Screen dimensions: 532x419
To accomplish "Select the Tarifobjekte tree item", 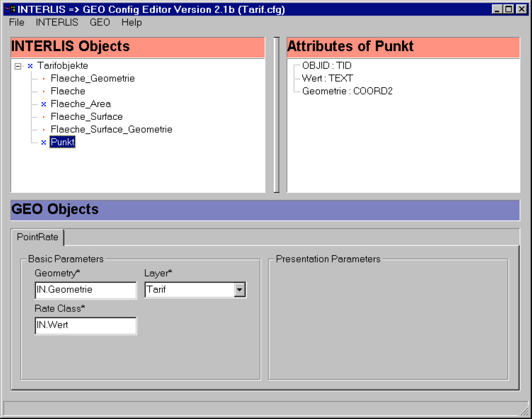I will click(x=62, y=66).
